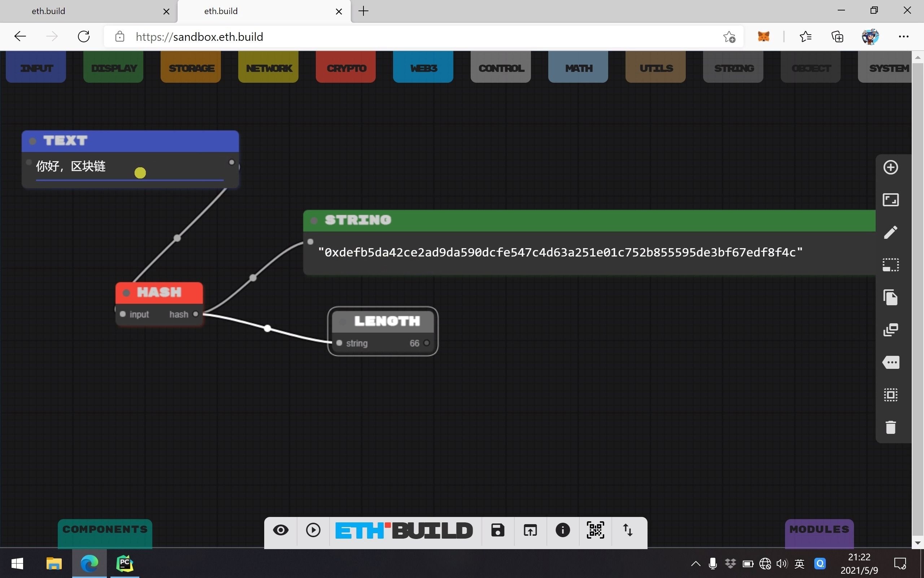Screen dimensions: 924x578
Task: Click the address bar URL
Action: [x=199, y=37]
